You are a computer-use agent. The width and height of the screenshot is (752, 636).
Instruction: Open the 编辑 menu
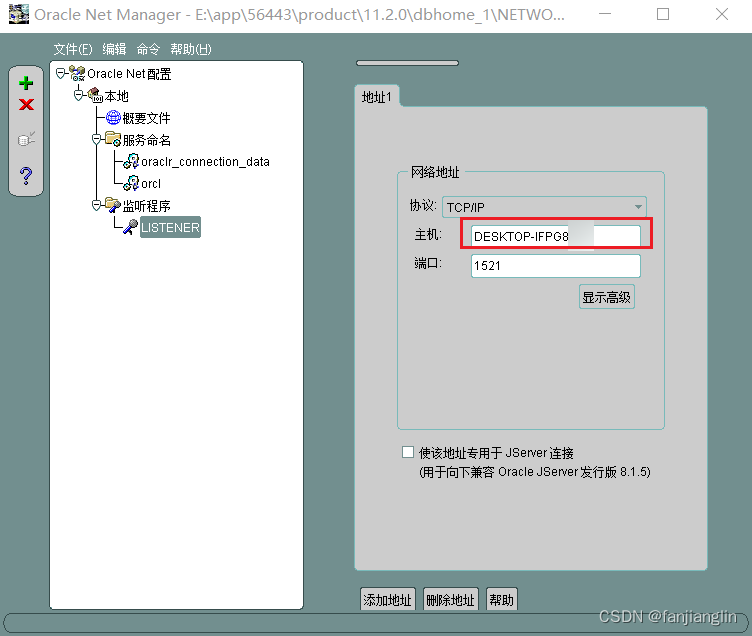(x=114, y=49)
